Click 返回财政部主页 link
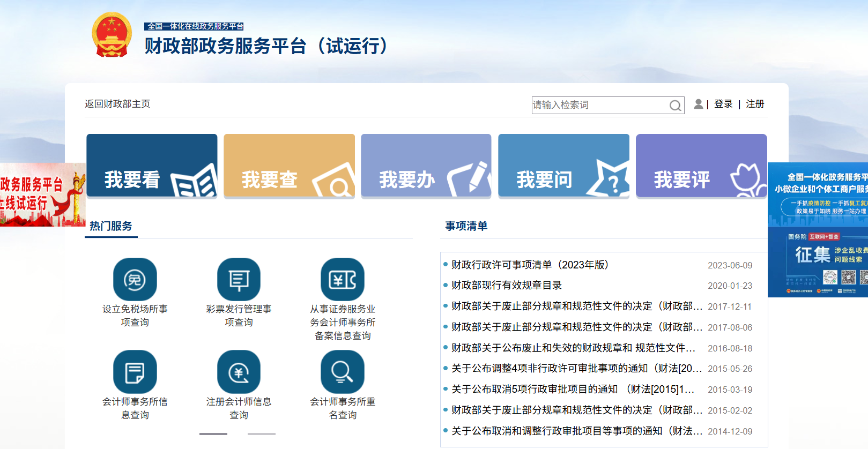Viewport: 868px width, 449px height. [x=117, y=104]
